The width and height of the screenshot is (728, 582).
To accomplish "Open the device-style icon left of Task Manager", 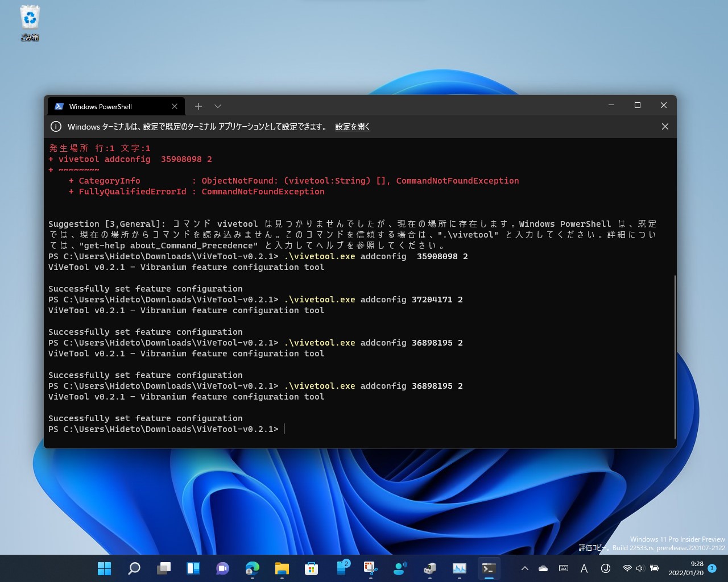I will point(430,568).
